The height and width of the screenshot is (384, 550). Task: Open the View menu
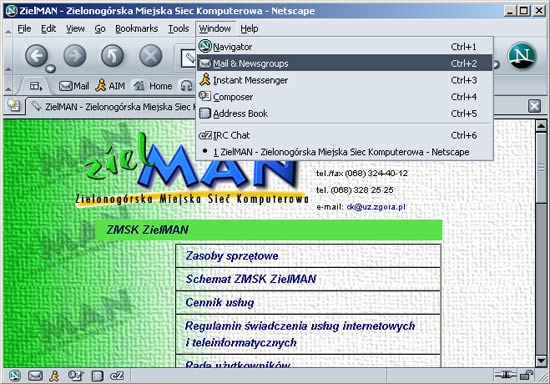[x=75, y=28]
